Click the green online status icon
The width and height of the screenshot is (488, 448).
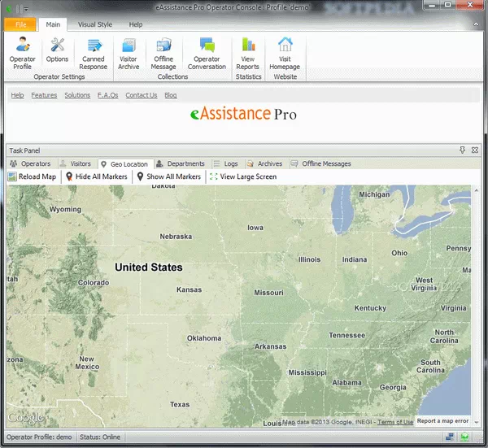(x=464, y=437)
